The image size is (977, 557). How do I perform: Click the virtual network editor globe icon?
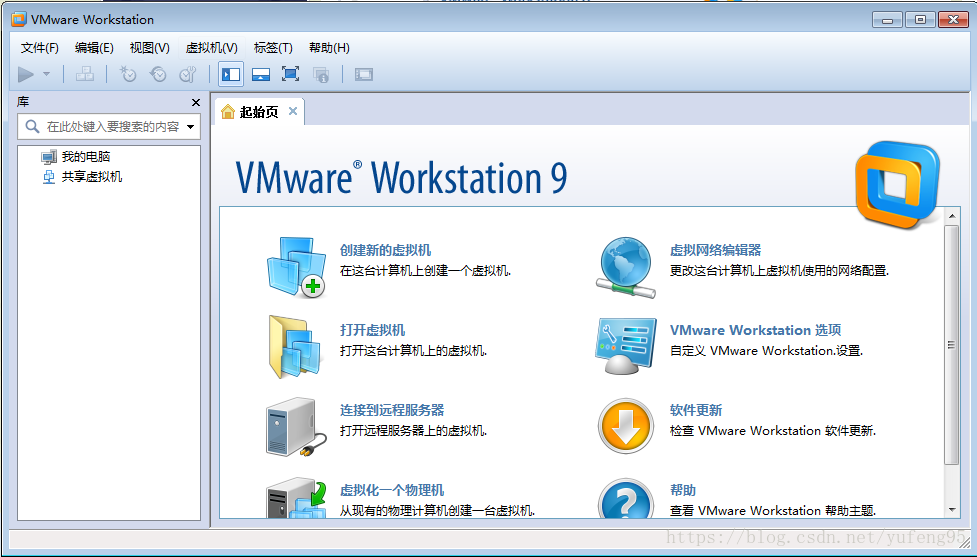tap(626, 267)
